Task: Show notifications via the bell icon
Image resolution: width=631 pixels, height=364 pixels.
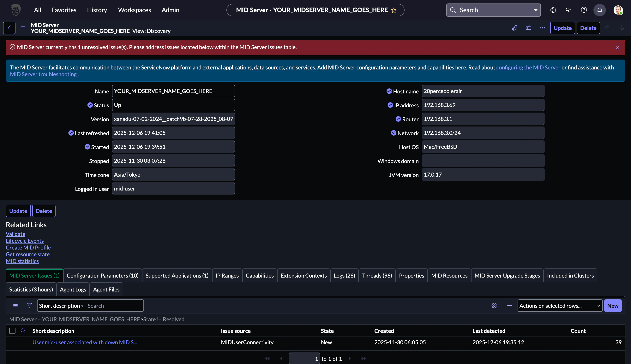Action: click(x=599, y=10)
